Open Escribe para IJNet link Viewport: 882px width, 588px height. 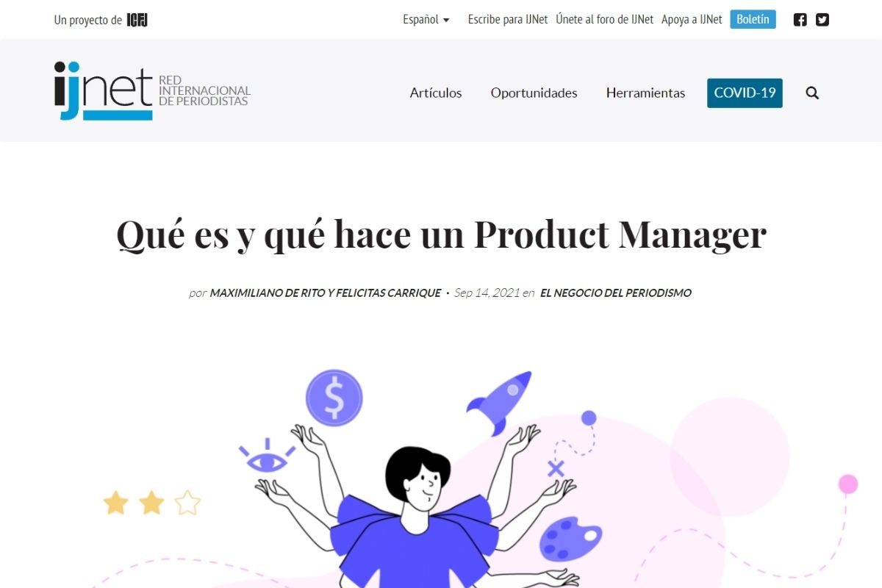[x=508, y=20]
